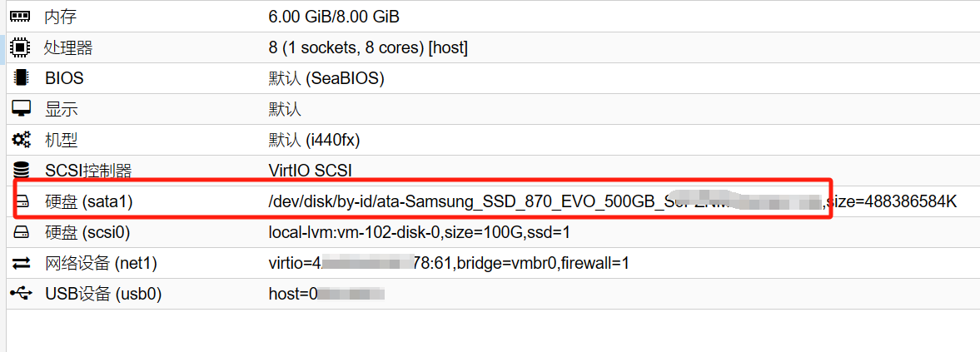Screen dimensions: 980x352
Task: Click the monitor icon beside 显示
Action: 21,109
